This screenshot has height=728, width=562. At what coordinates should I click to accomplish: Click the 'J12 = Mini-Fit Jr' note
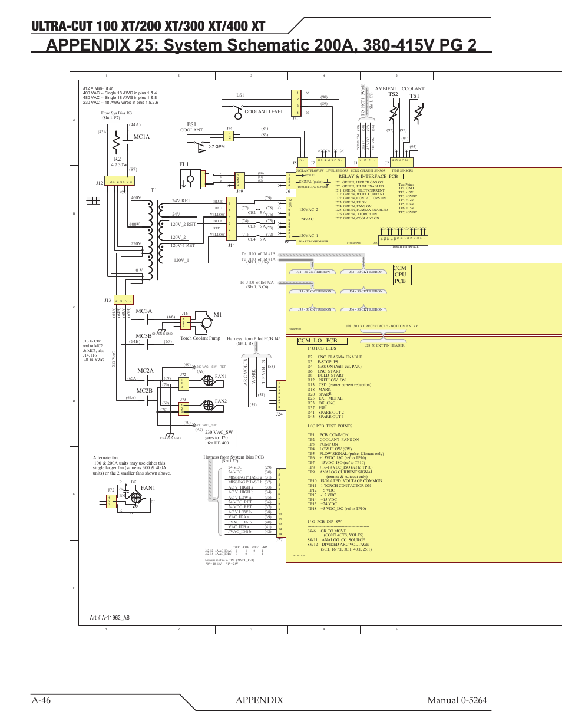pyautogui.click(x=98, y=88)
